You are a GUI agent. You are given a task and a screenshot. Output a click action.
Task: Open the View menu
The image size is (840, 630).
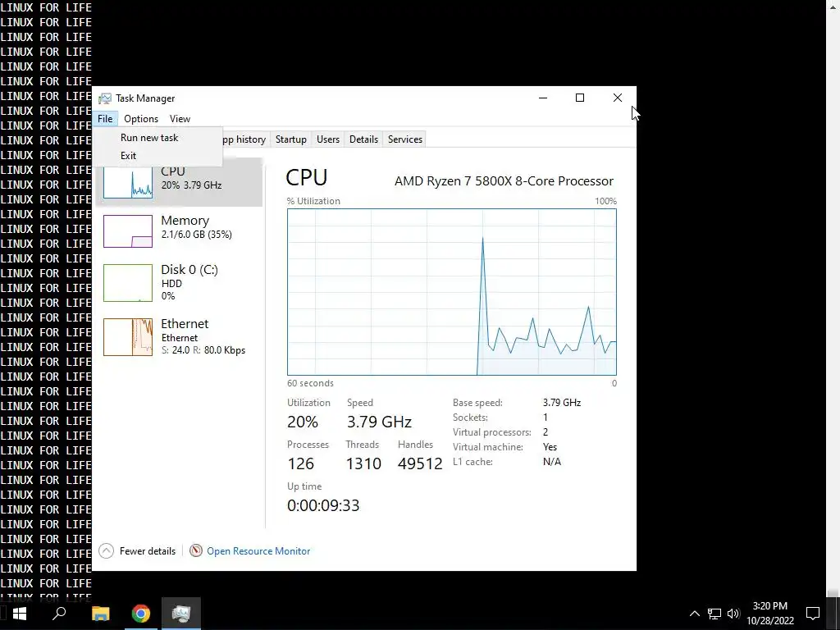pyautogui.click(x=180, y=119)
